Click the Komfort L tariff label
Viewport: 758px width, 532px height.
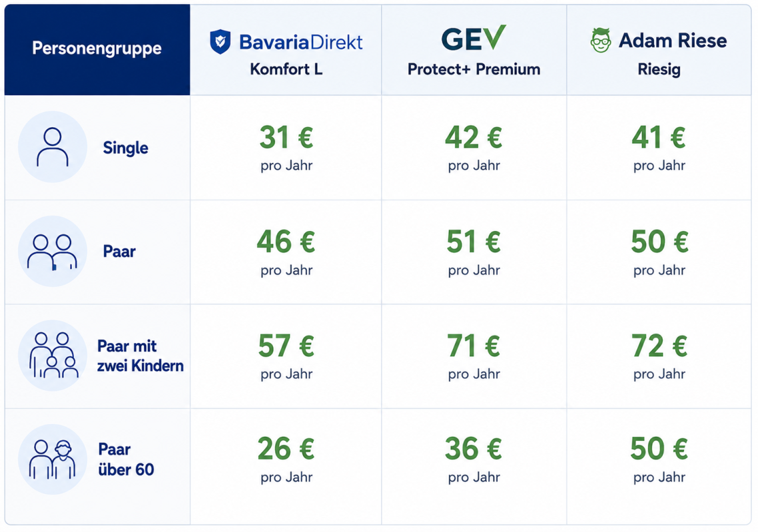tap(286, 69)
